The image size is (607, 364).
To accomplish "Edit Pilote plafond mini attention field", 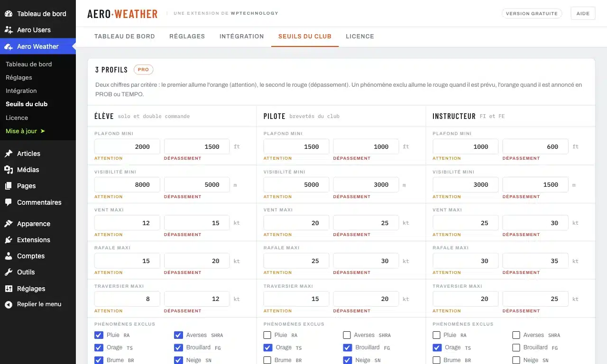I will [296, 146].
